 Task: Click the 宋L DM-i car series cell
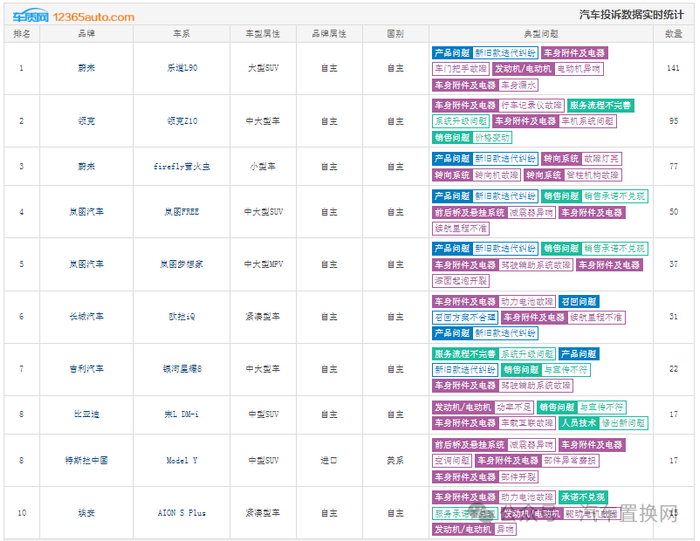[182, 414]
